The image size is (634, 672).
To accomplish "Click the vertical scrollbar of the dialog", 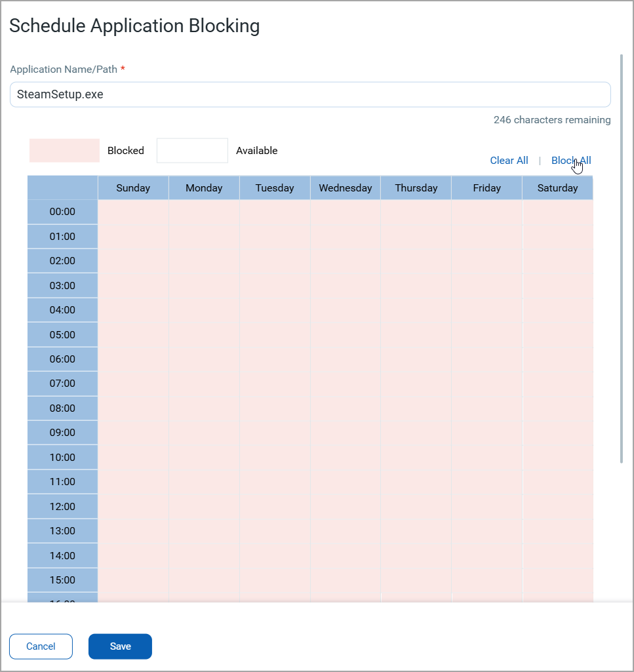I will 621,262.
